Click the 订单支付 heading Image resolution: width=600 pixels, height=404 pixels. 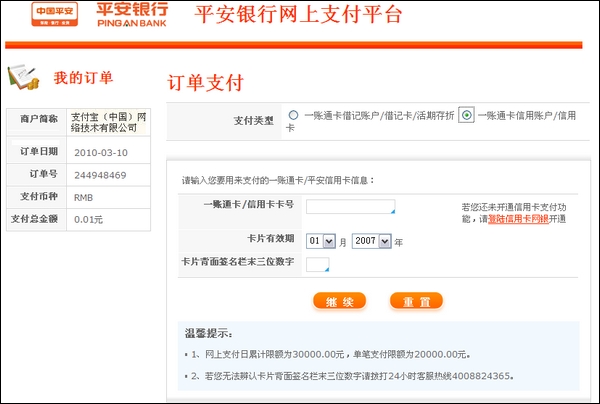205,83
